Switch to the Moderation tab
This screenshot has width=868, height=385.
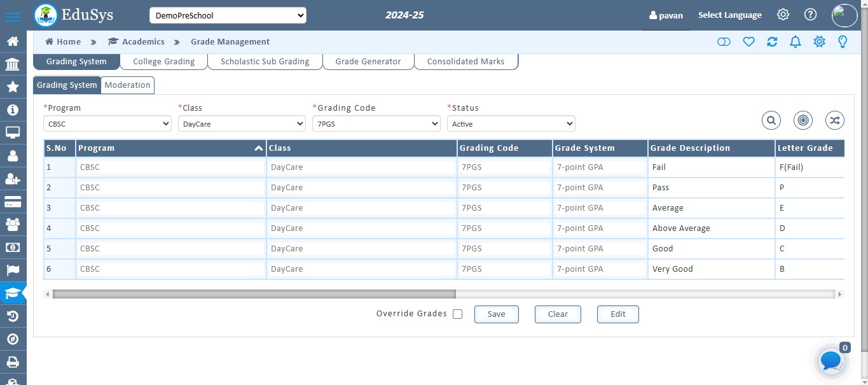click(127, 85)
